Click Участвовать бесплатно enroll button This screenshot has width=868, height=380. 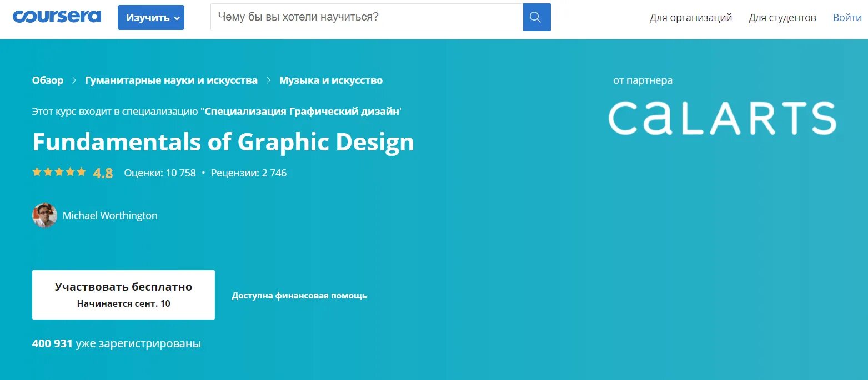[x=123, y=295]
